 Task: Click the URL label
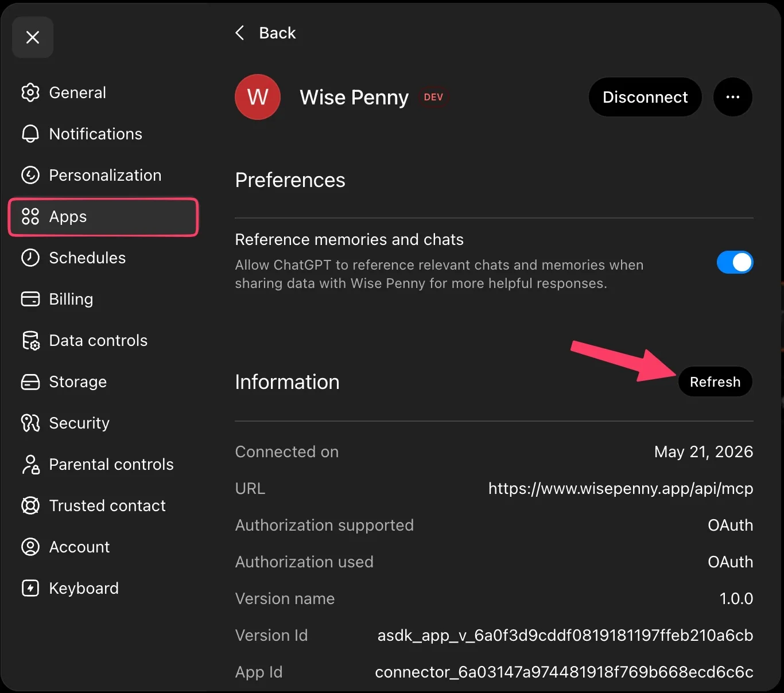[250, 488]
